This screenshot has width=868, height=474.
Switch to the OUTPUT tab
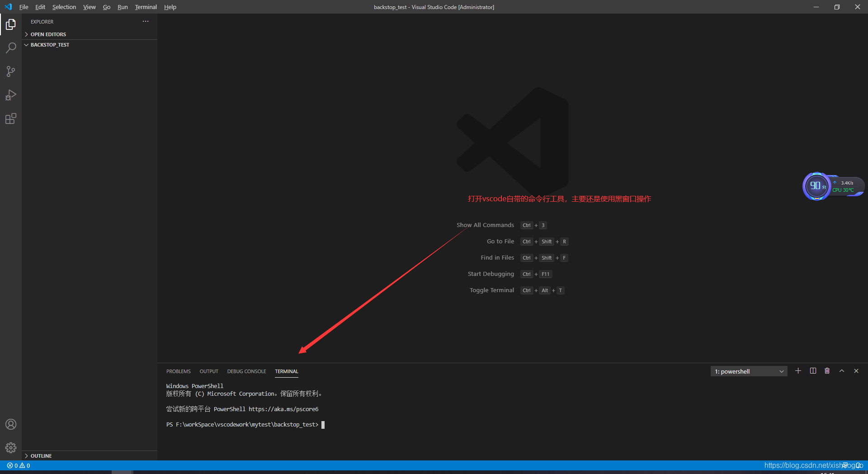209,371
